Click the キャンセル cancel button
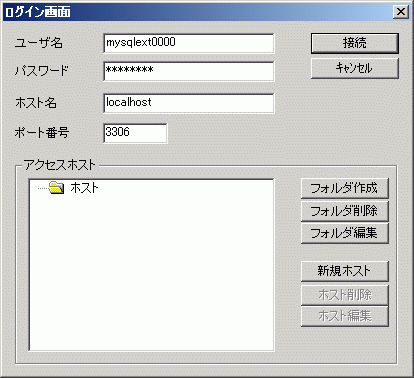This screenshot has width=414, height=378. coord(355,68)
